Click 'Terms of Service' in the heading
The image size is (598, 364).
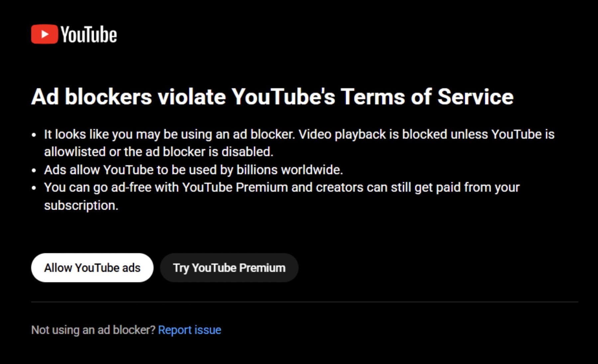pyautogui.click(x=427, y=97)
